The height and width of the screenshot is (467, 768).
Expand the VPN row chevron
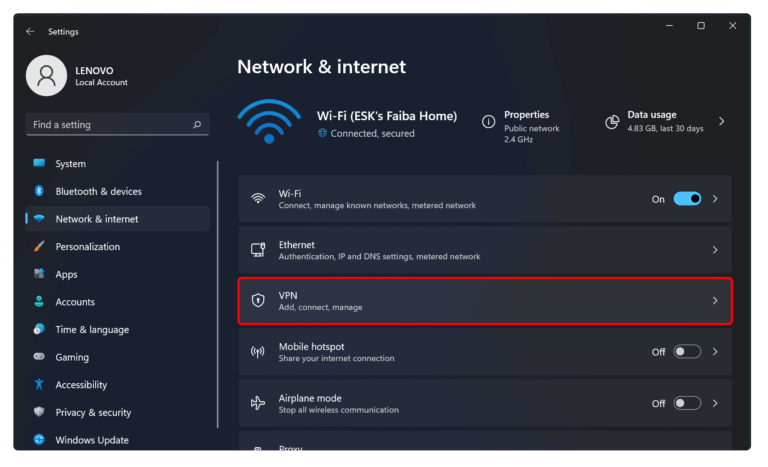click(715, 300)
